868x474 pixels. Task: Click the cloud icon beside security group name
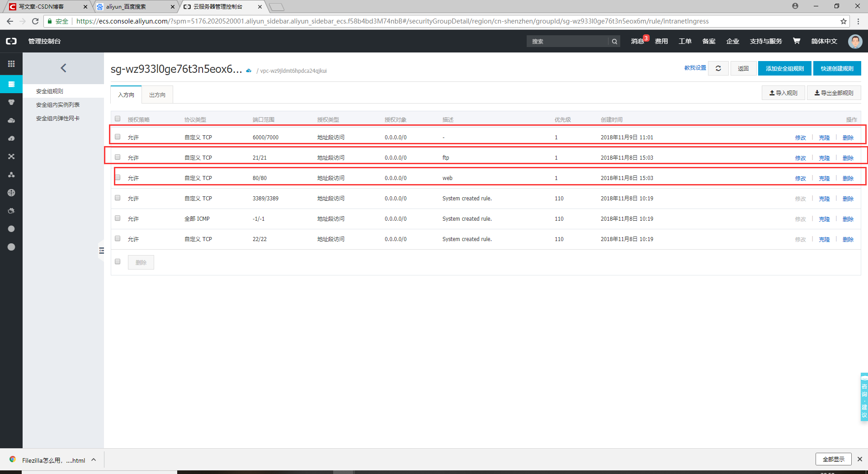tap(249, 71)
